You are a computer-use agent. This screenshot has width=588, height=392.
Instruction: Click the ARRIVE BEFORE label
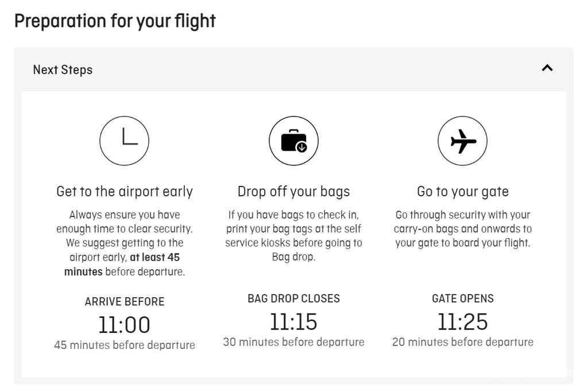coord(125,302)
